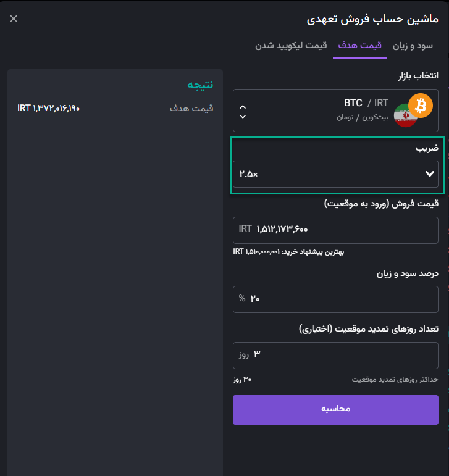This screenshot has width=449, height=476.
Task: Click the نتیجه result heading
Action: coord(200,85)
